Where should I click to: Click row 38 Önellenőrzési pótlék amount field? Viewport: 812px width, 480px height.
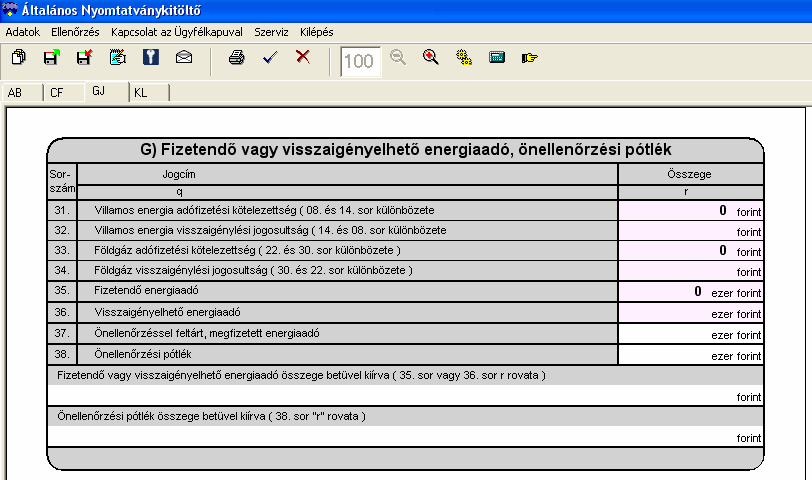pyautogui.click(x=690, y=355)
